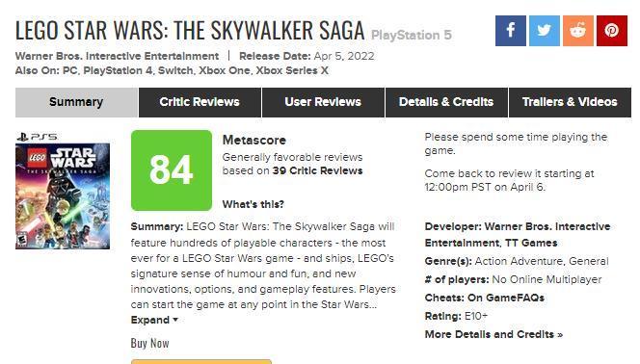
Task: Select the Summary tab
Action: click(x=76, y=102)
